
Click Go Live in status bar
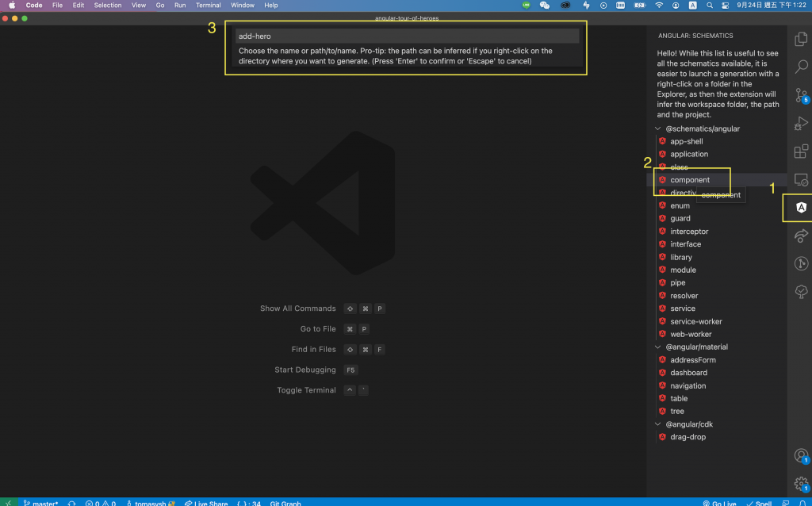point(720,503)
